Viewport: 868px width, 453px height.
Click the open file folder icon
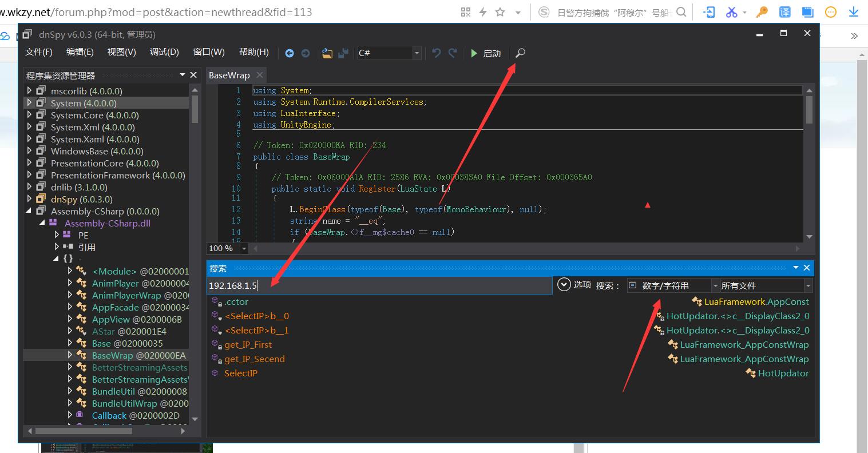click(327, 53)
